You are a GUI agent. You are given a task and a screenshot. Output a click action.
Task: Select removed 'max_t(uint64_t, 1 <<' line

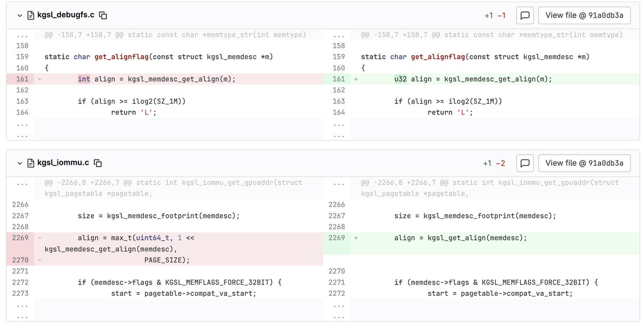point(179,243)
